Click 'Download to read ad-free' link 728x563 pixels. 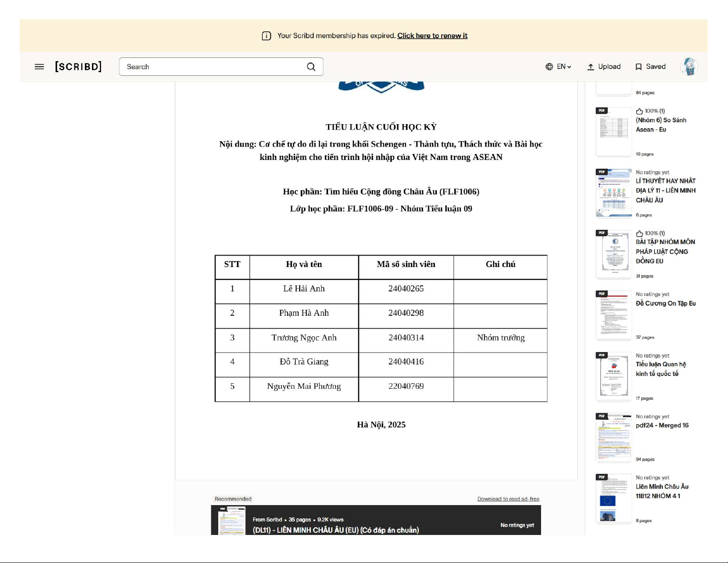[x=508, y=499]
